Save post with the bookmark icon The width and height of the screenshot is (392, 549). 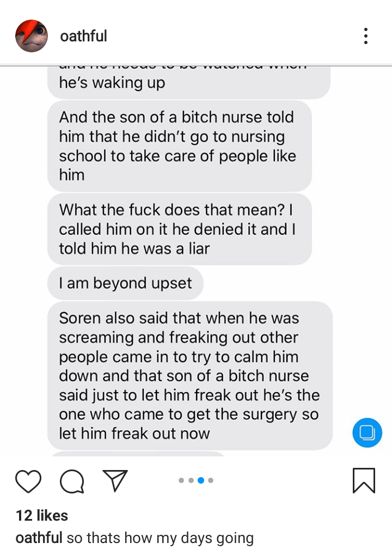coord(364,480)
